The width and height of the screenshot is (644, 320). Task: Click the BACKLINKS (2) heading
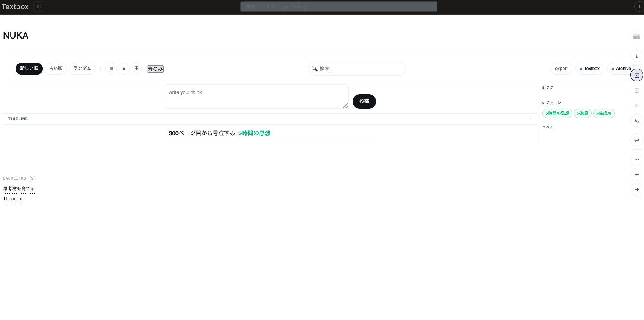[19, 178]
